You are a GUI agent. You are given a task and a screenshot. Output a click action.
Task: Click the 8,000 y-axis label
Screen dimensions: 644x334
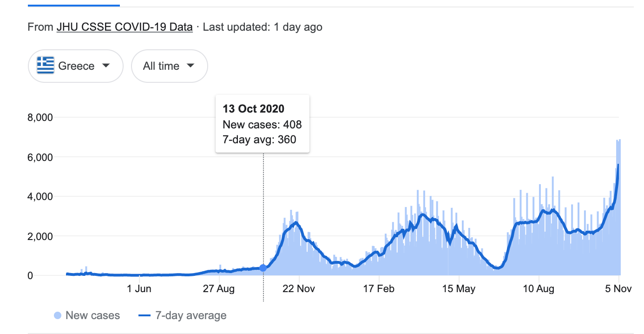tap(39, 117)
